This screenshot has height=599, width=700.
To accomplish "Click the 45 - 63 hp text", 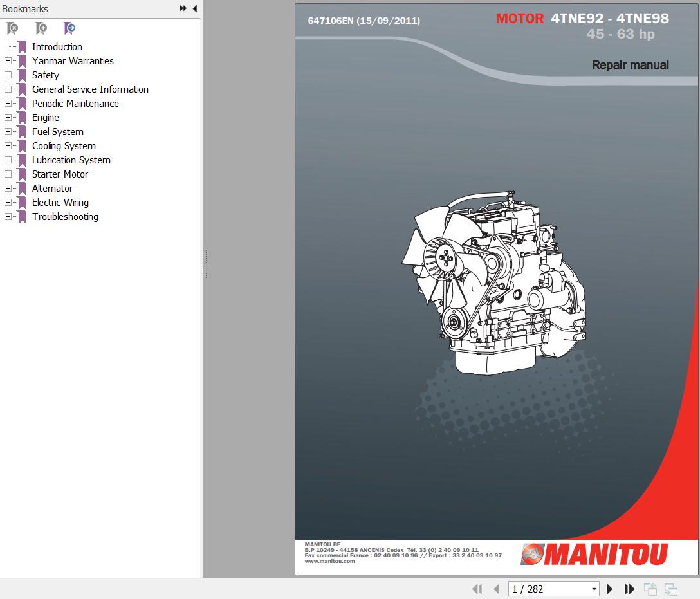I will point(620,34).
